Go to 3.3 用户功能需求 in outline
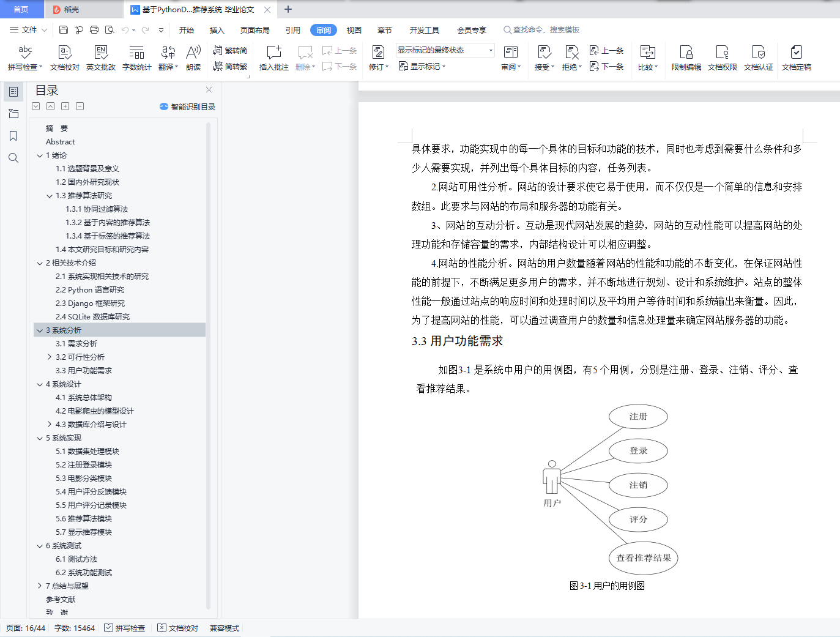840x637 pixels. coord(84,371)
